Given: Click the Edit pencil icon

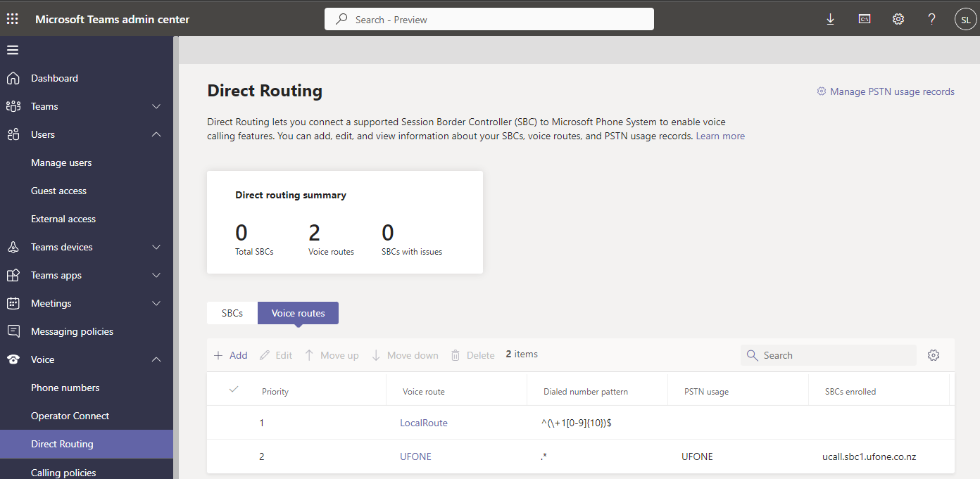Looking at the screenshot, I should coord(265,355).
